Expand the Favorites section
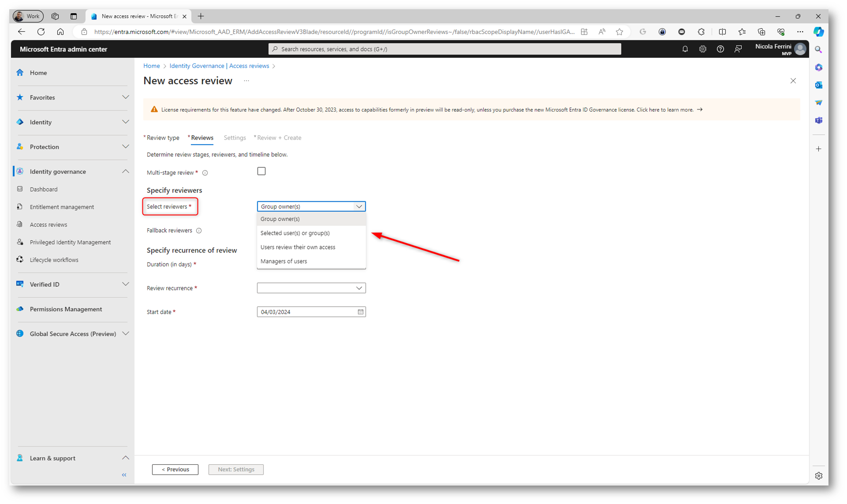Screen dimensions: 847x504 (x=126, y=97)
